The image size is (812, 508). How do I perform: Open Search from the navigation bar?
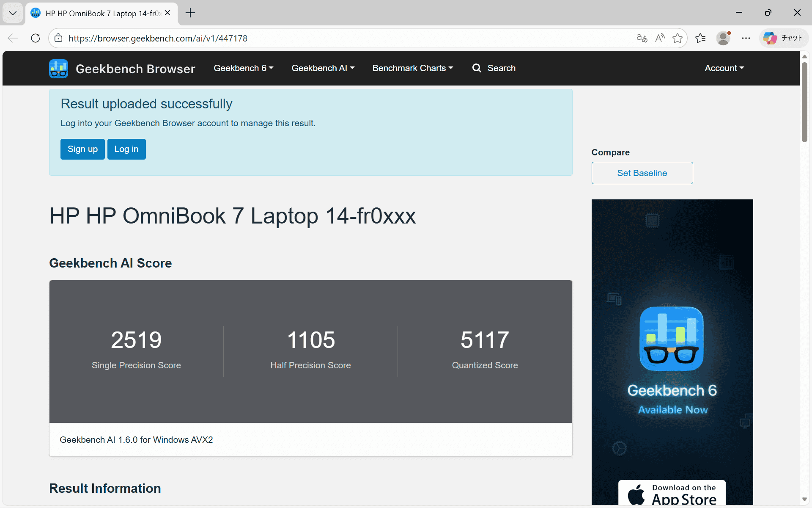(x=494, y=68)
